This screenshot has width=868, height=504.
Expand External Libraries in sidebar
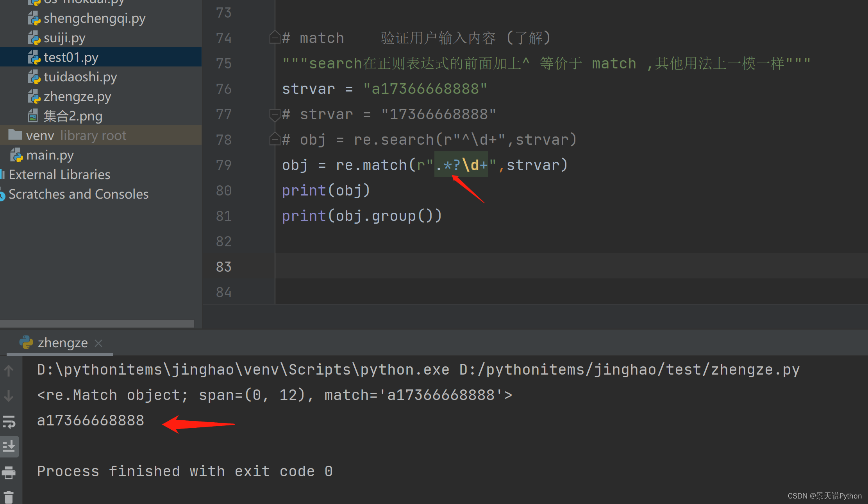tap(59, 174)
